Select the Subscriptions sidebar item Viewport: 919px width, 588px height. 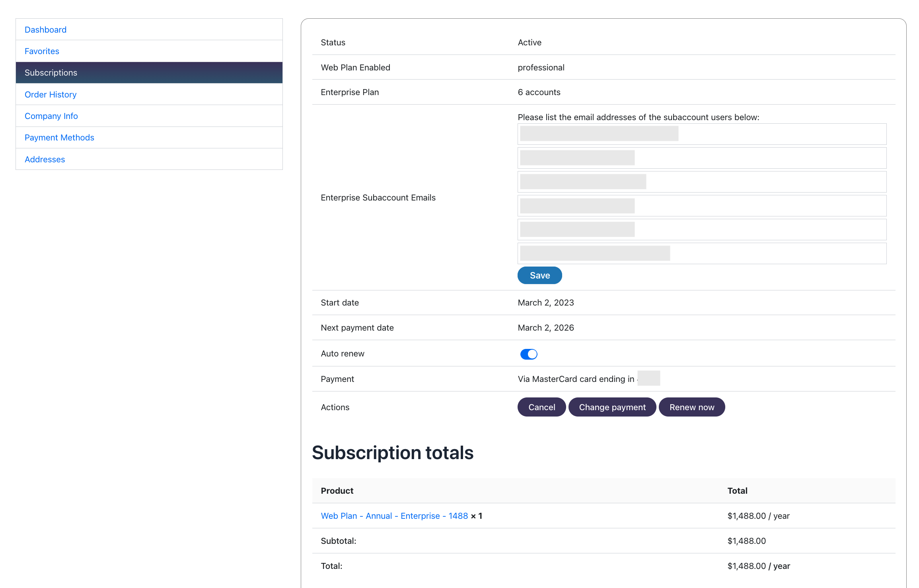[x=51, y=73]
